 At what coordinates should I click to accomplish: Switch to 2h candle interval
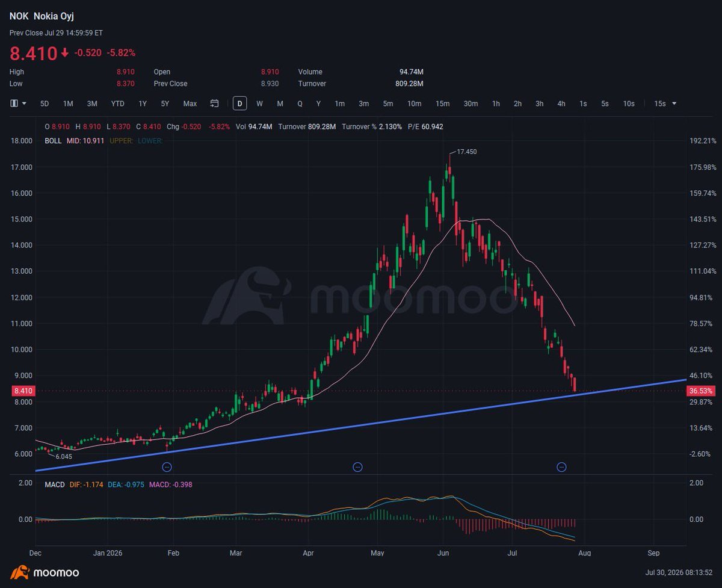click(x=517, y=104)
